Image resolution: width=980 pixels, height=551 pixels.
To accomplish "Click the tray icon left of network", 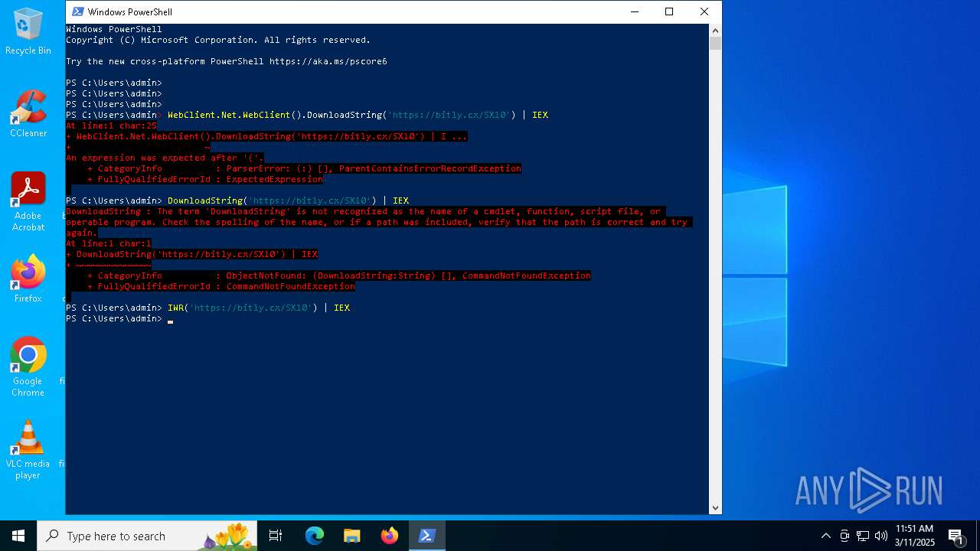I will coord(844,536).
